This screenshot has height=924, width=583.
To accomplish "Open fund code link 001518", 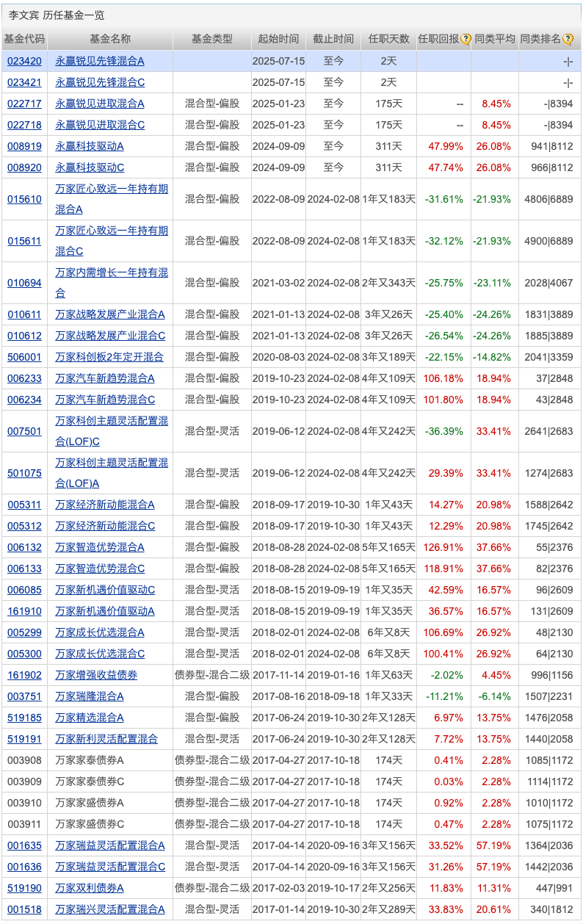I will point(24,909).
